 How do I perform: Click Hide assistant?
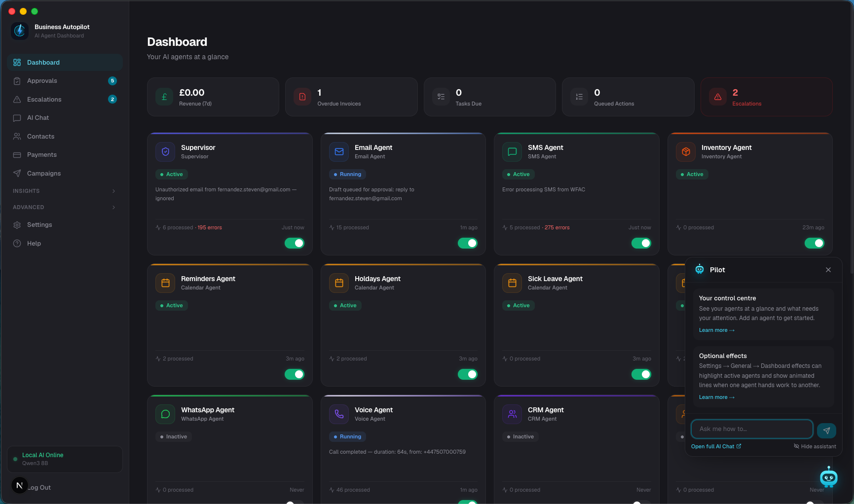[815, 446]
